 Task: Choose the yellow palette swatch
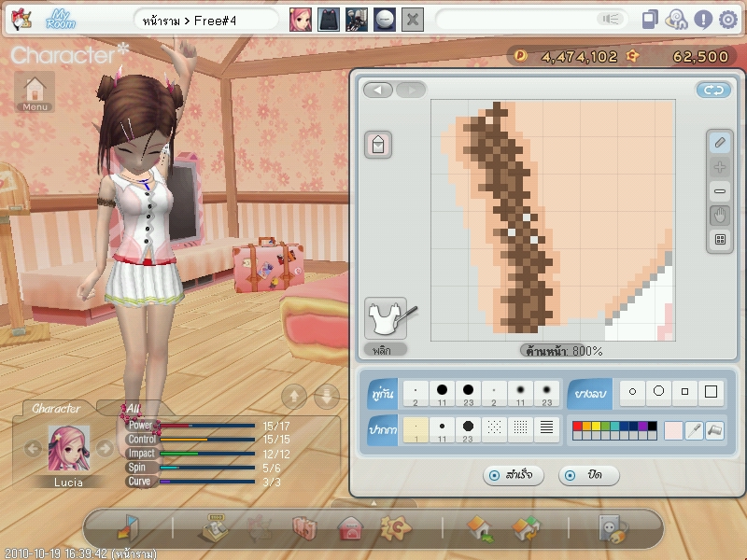point(596,427)
